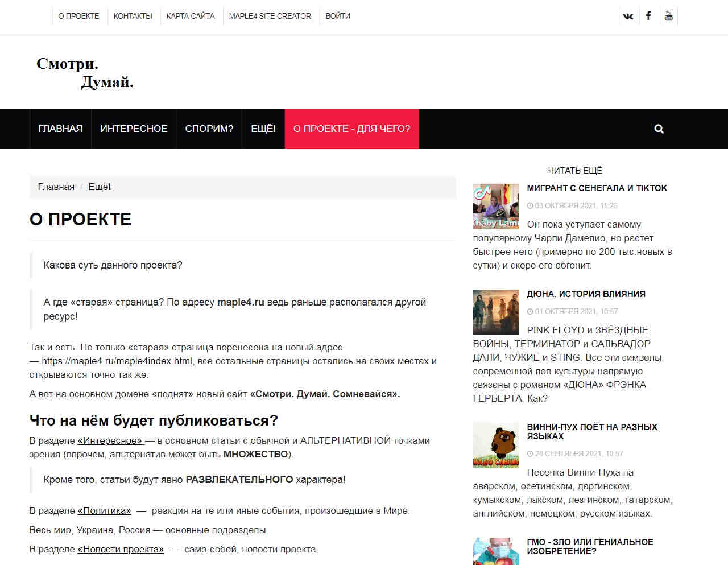
Task: Open the ДЮНА. ИСТОРИЯ ВЛИЯНИЯ headline
Action: point(586,294)
